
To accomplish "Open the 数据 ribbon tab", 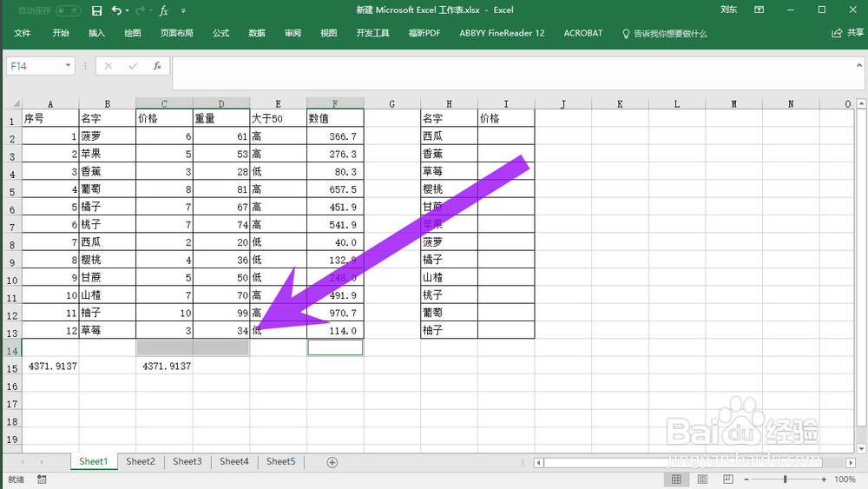I will 257,33.
